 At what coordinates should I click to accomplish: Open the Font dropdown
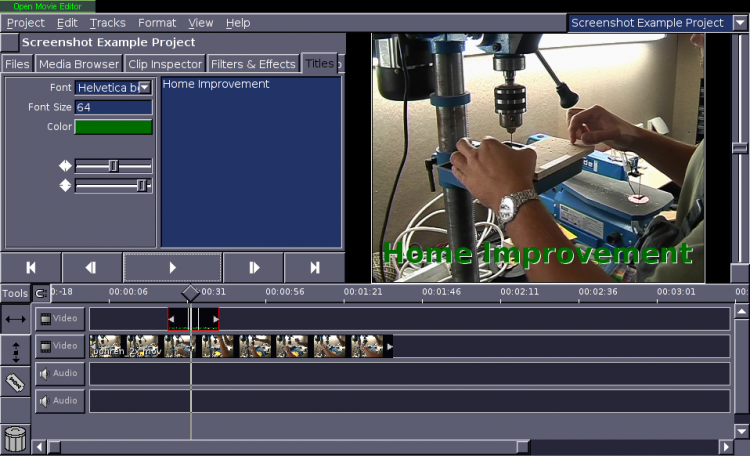tap(114, 88)
